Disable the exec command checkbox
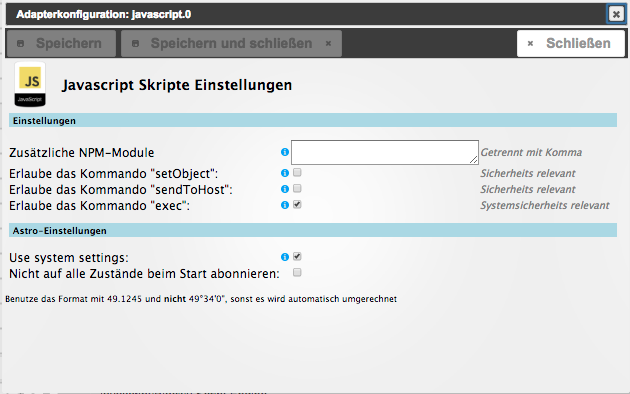Screen dimensions: 630x394 [297, 205]
